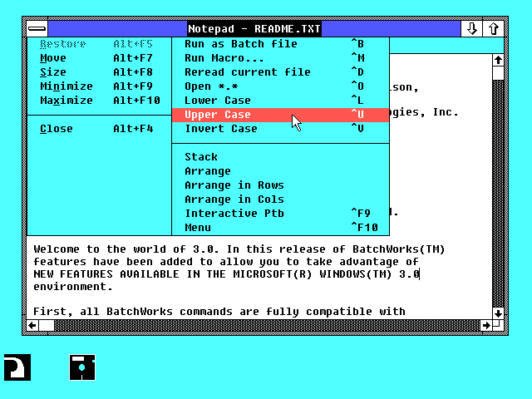Open the floppy disk icon on desktop

pyautogui.click(x=82, y=367)
